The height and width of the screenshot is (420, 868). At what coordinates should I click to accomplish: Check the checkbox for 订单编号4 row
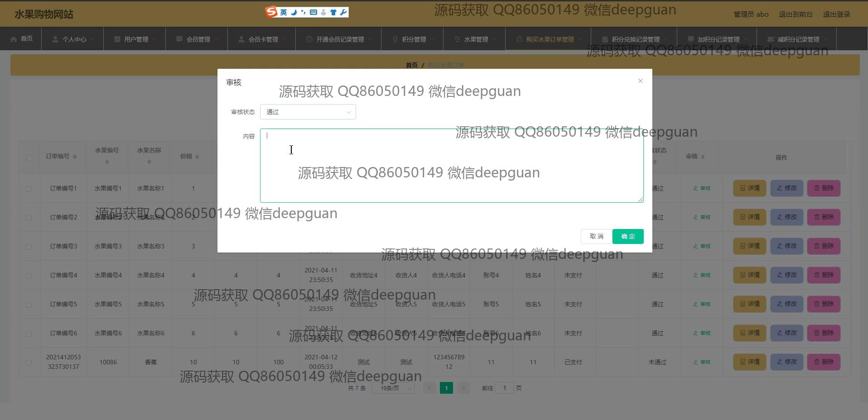click(29, 276)
